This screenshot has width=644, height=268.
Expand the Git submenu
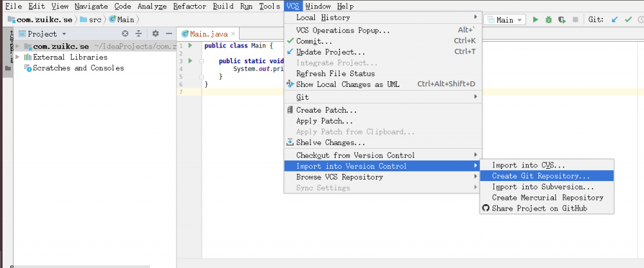[381, 97]
